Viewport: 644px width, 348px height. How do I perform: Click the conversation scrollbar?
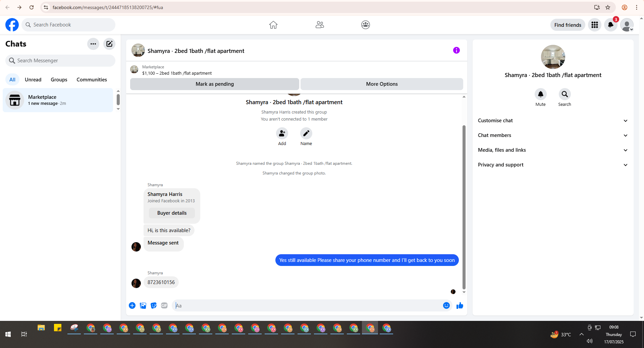point(464,207)
